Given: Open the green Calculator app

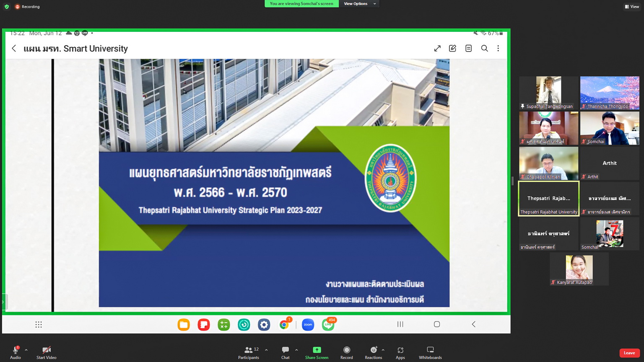Looking at the screenshot, I should (x=224, y=325).
